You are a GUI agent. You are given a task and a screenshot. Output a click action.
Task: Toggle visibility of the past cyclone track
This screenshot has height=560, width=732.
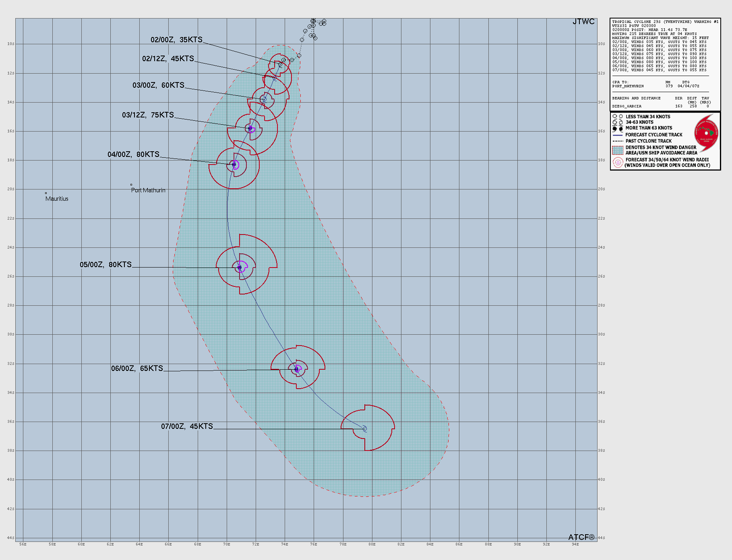point(618,141)
